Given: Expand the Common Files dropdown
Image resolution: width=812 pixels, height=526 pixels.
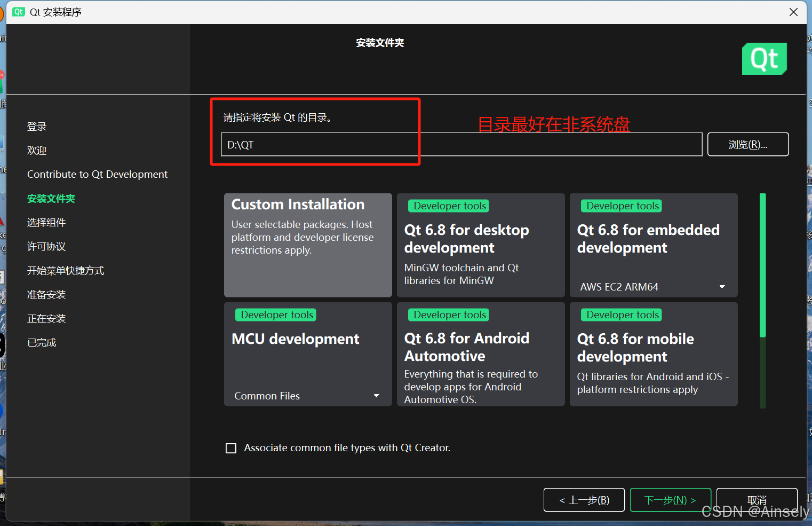Looking at the screenshot, I should coord(307,396).
